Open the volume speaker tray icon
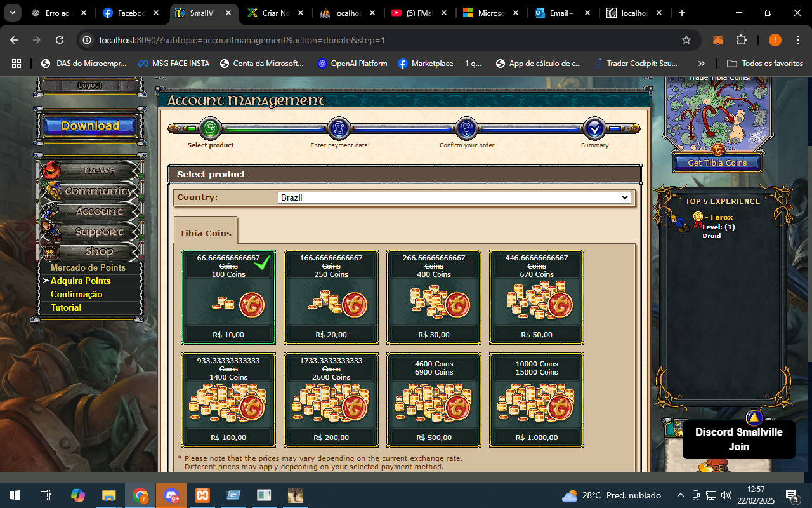 click(x=726, y=495)
